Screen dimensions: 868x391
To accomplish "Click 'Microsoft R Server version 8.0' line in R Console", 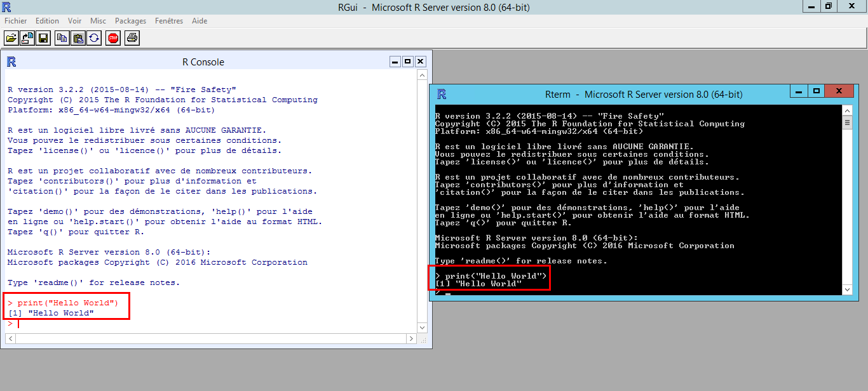I will (x=109, y=252).
